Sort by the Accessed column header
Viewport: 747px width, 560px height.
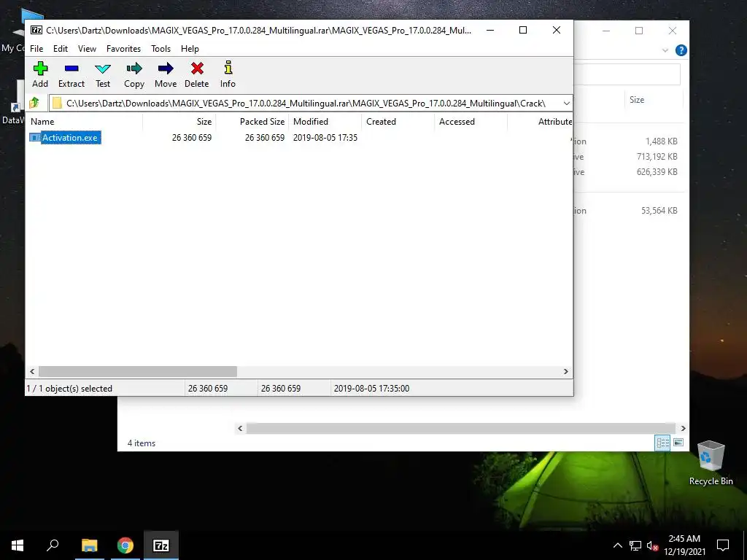pyautogui.click(x=471, y=122)
